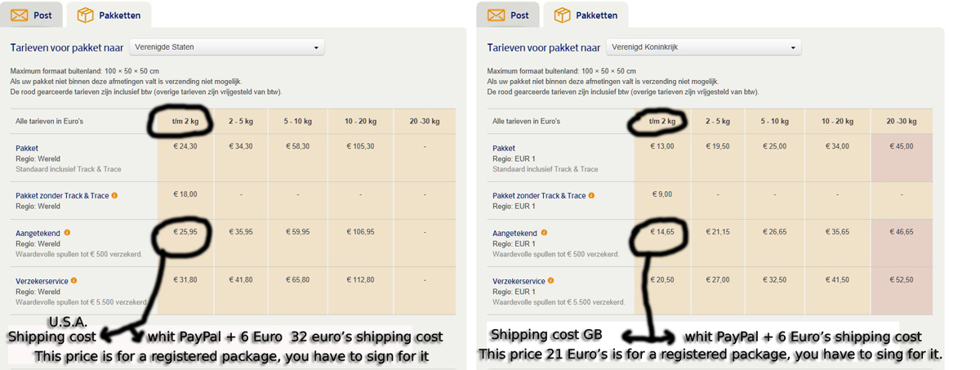The height and width of the screenshot is (370, 980).
Task: Click info icon next to right Aangetekend
Action: tap(544, 233)
